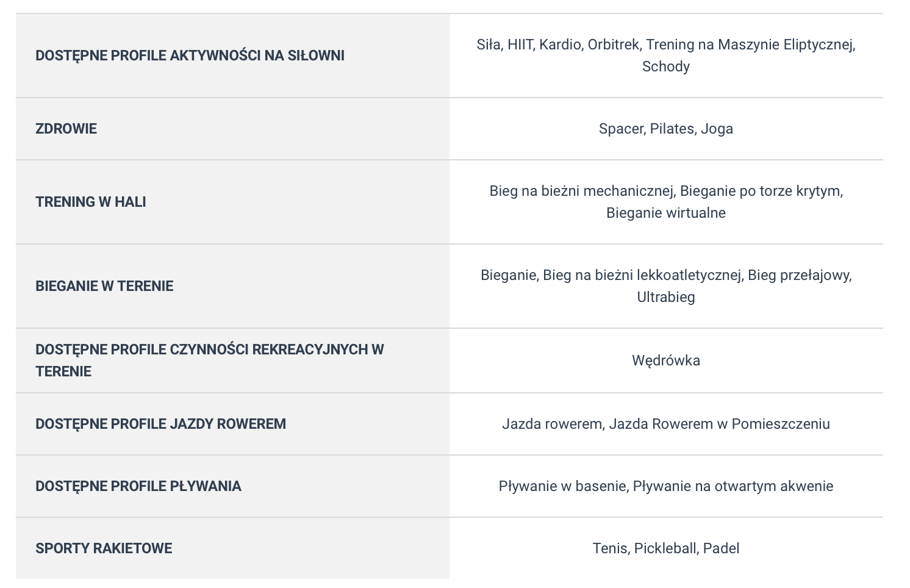
Task: Click the 'Spacer, Pilates, Joga' cell
Action: tap(666, 129)
